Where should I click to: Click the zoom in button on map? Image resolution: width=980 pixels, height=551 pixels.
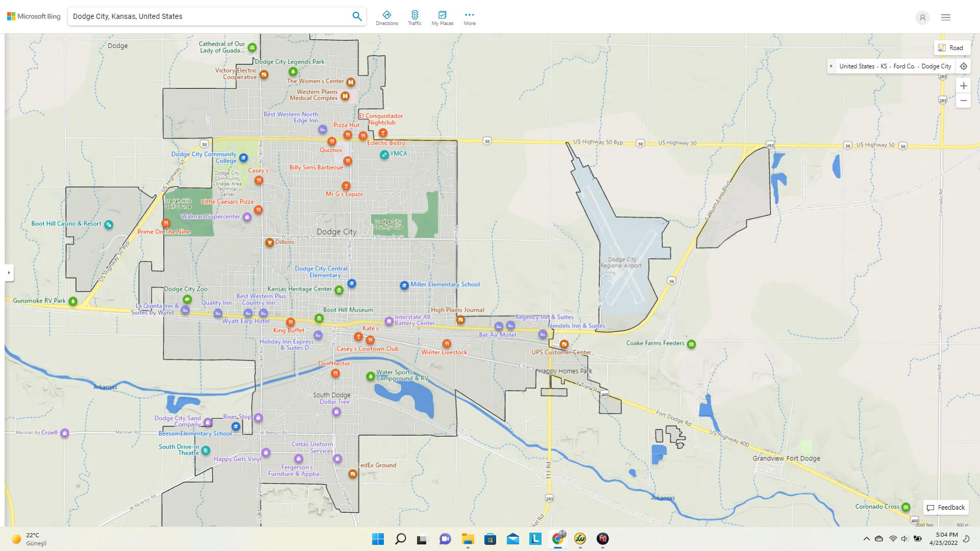(964, 86)
